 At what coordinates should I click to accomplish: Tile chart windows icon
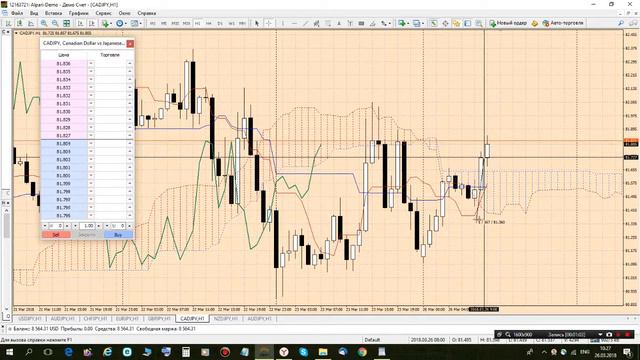pos(66,23)
